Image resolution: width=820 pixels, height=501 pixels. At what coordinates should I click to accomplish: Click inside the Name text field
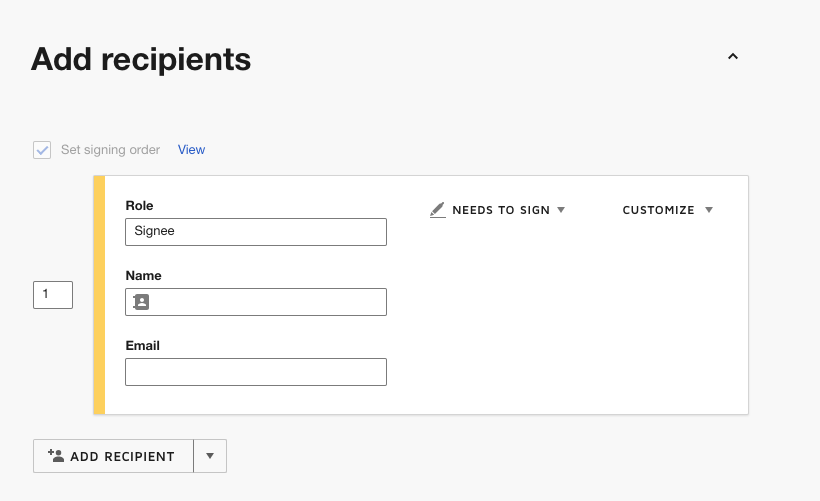256,302
